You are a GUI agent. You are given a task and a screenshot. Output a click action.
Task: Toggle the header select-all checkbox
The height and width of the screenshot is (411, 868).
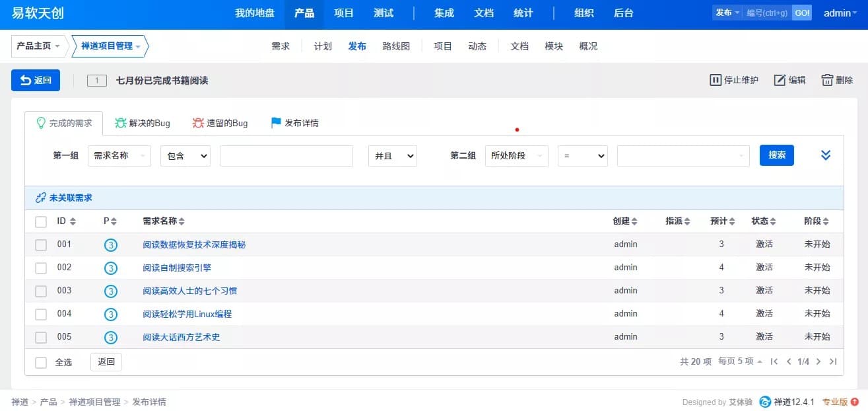(x=41, y=221)
